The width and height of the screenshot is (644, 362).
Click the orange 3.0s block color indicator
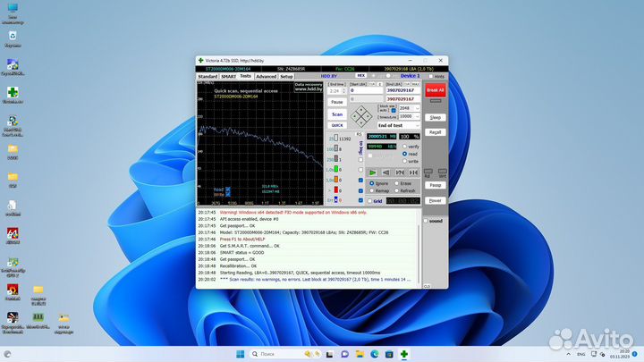tap(336, 180)
